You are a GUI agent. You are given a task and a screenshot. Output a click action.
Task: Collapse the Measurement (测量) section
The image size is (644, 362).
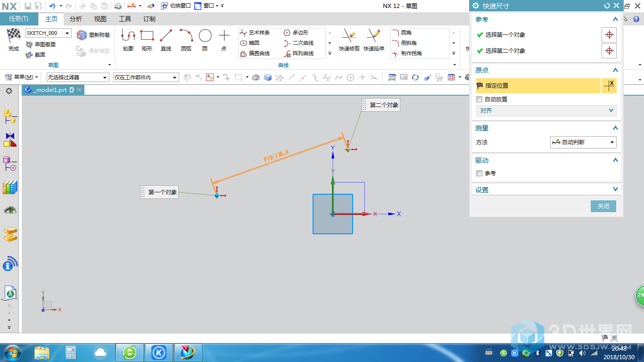click(615, 128)
